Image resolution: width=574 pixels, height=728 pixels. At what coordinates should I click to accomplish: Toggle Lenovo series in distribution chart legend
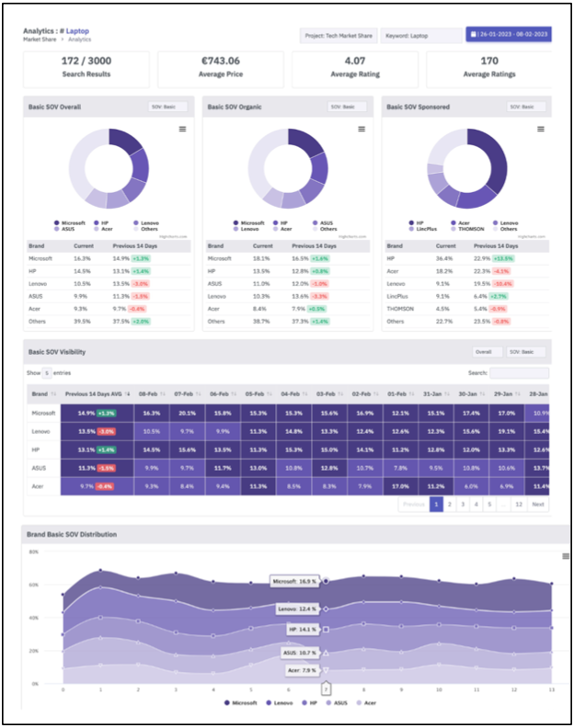280,703
